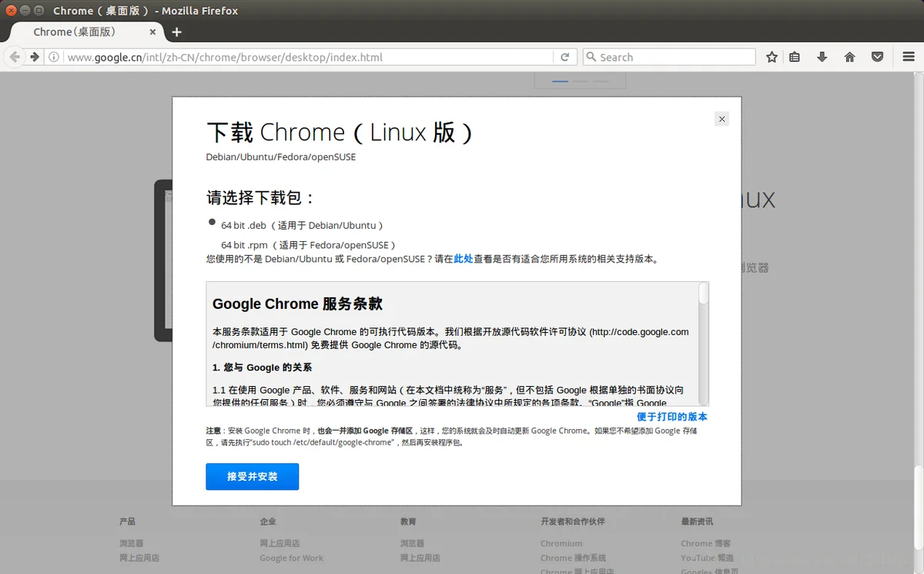Show site information icon in address bar

coord(54,57)
